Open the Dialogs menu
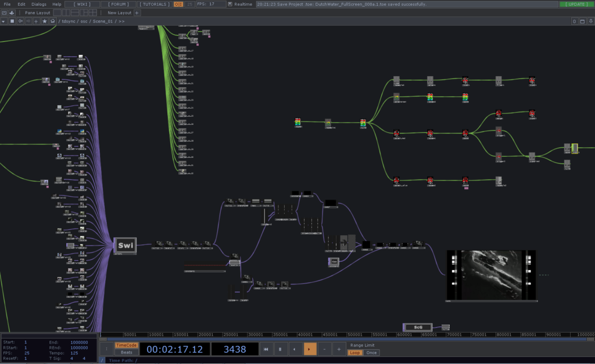 39,4
